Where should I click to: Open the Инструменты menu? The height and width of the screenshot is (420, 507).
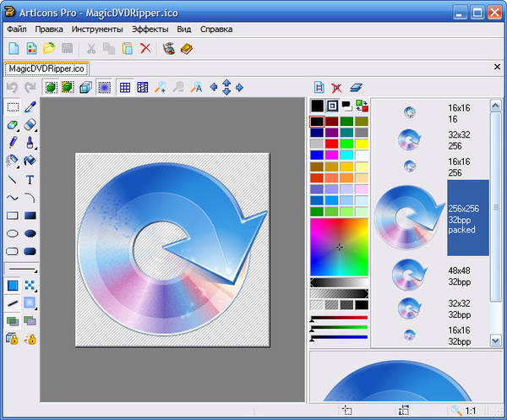95,29
